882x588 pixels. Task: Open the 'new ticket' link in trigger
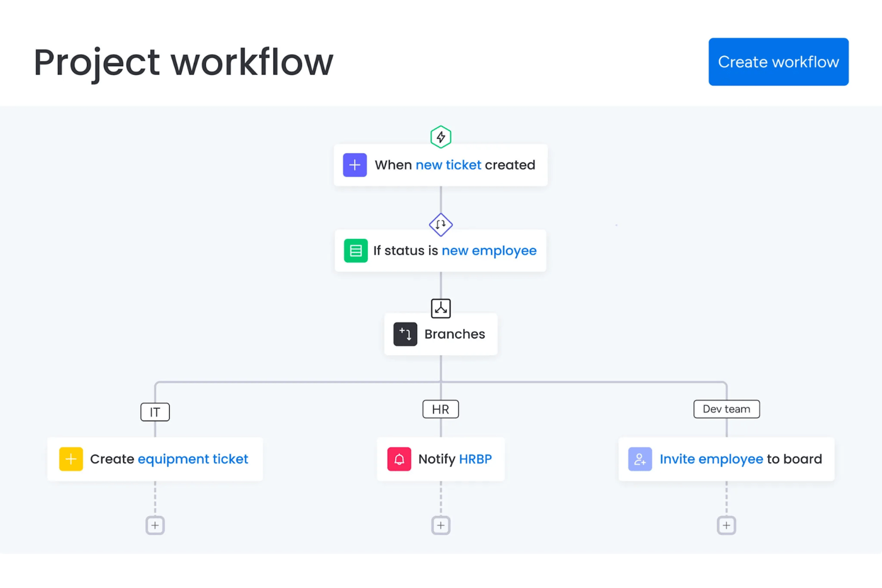pyautogui.click(x=448, y=165)
